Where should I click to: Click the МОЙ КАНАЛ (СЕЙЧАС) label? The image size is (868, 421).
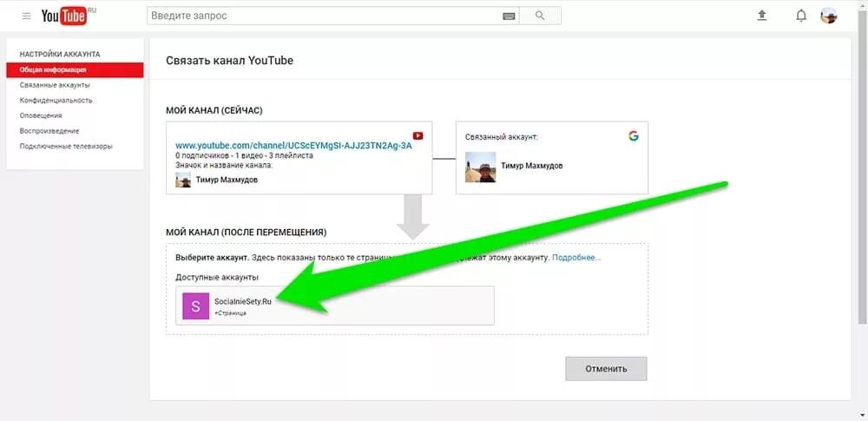[x=214, y=111]
